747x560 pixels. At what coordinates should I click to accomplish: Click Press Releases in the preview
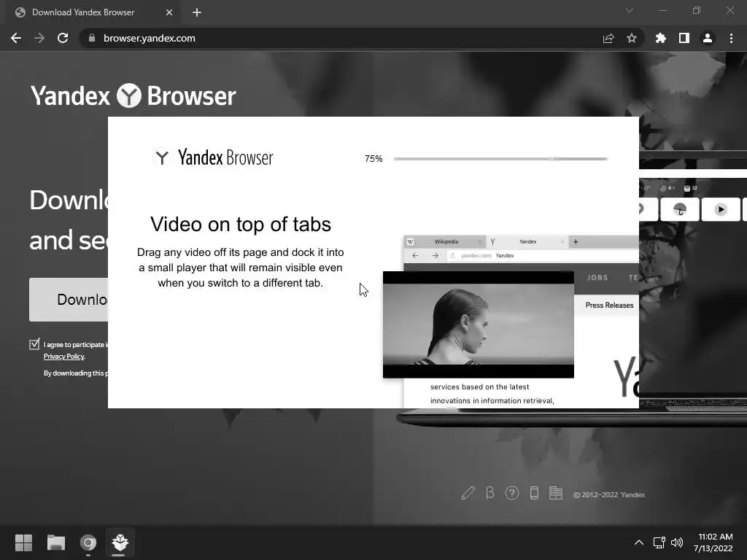(x=609, y=306)
